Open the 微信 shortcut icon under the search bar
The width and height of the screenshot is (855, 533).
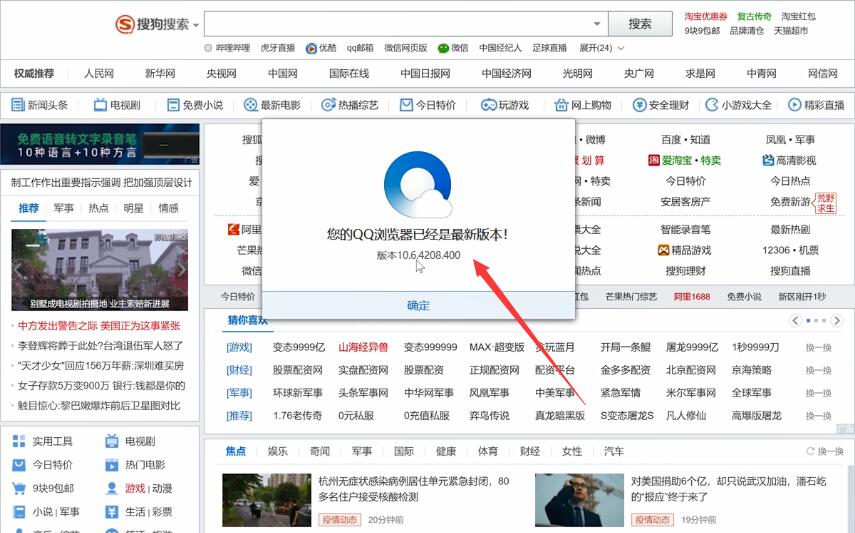pyautogui.click(x=443, y=48)
